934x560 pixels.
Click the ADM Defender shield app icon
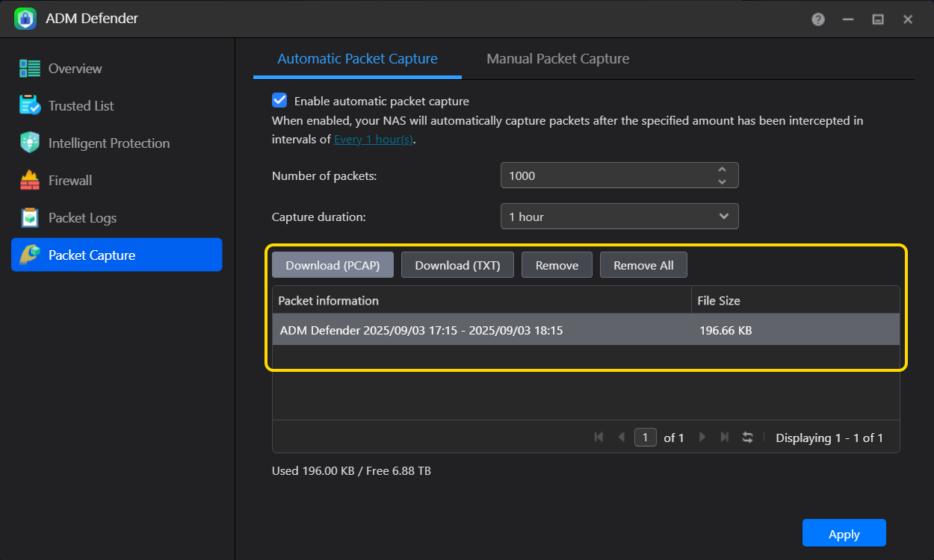[x=25, y=19]
